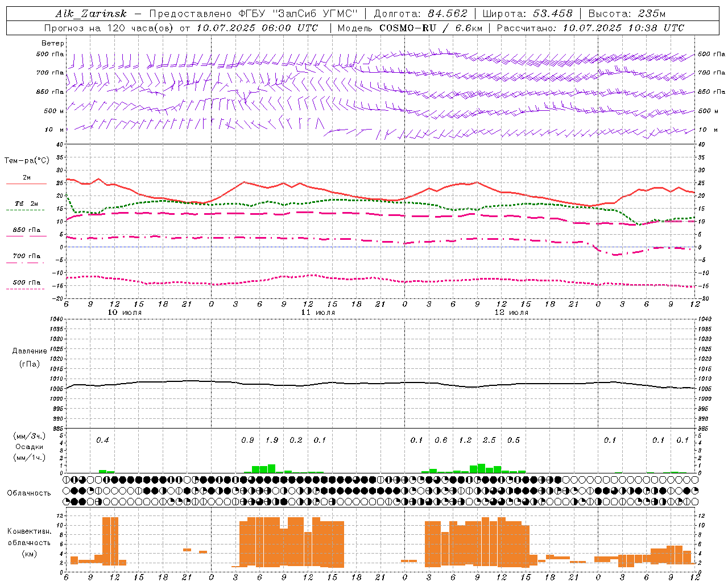Select the (мм/1ч.) units label
The height and width of the screenshot is (582, 728).
(x=29, y=458)
